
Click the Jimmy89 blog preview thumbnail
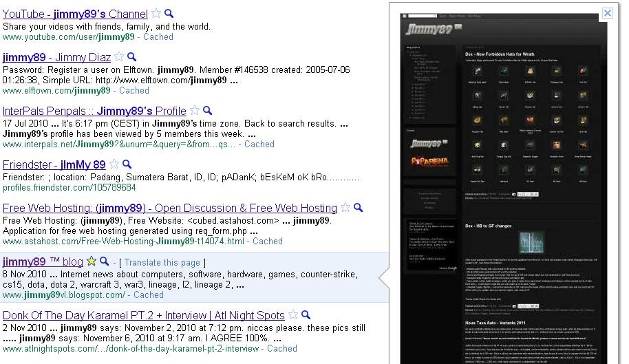coord(504,189)
